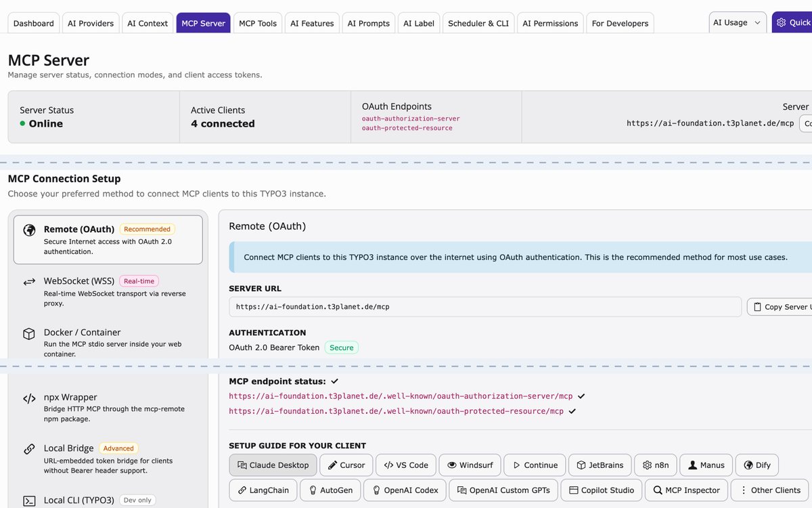Go to the MCP Tools tab

pyautogui.click(x=258, y=23)
